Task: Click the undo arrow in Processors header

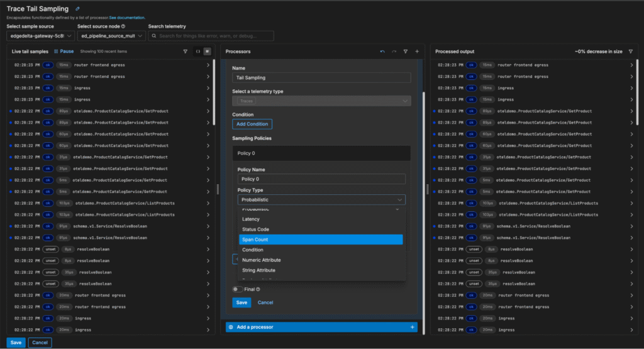Action: coord(382,52)
